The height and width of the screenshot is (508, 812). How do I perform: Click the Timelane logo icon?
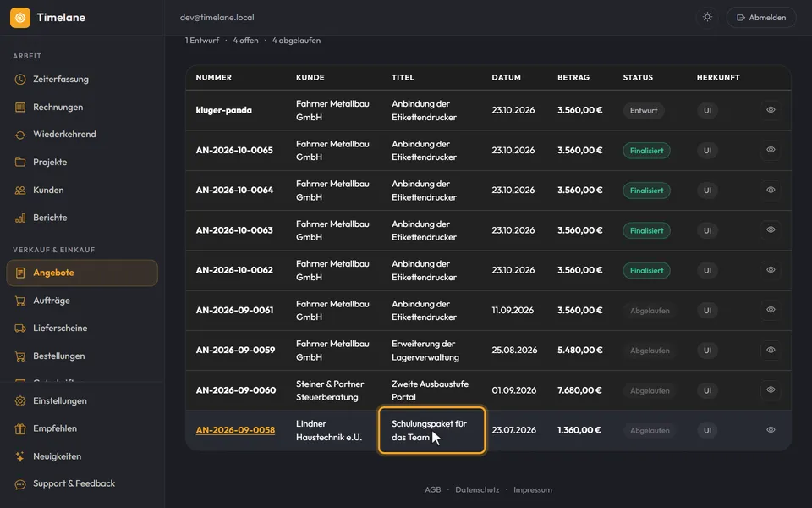tap(20, 18)
